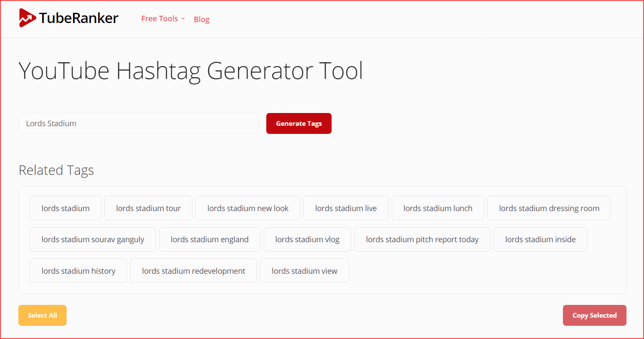The width and height of the screenshot is (644, 339).
Task: Pick the 'lords stadium view' tag
Action: pyautogui.click(x=304, y=270)
